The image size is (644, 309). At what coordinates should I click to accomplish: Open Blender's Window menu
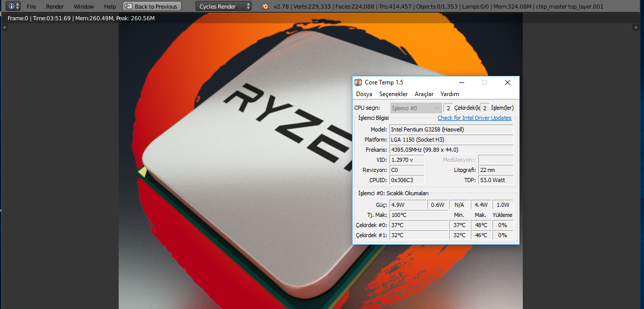tap(83, 7)
